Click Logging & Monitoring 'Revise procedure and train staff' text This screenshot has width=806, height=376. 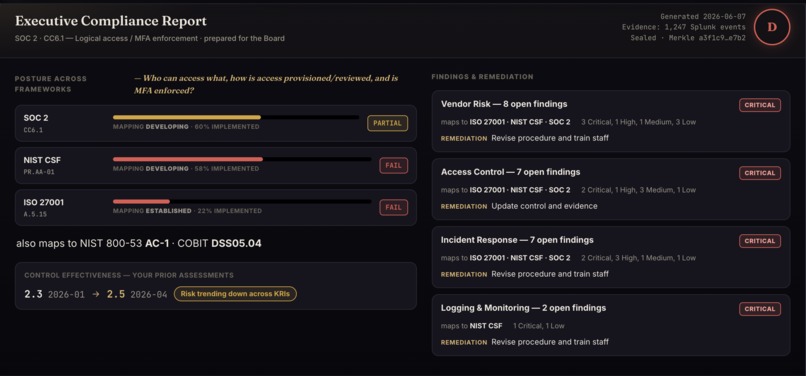(x=550, y=342)
